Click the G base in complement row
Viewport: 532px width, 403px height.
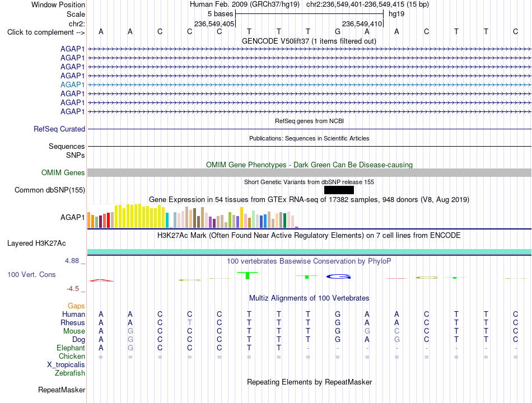[338, 31]
